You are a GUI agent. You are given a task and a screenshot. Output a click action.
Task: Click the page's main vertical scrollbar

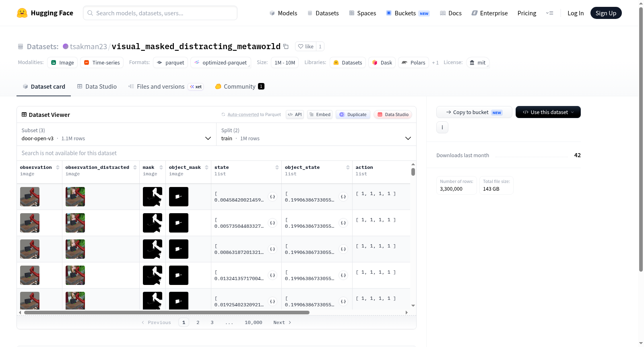tap(641, 139)
